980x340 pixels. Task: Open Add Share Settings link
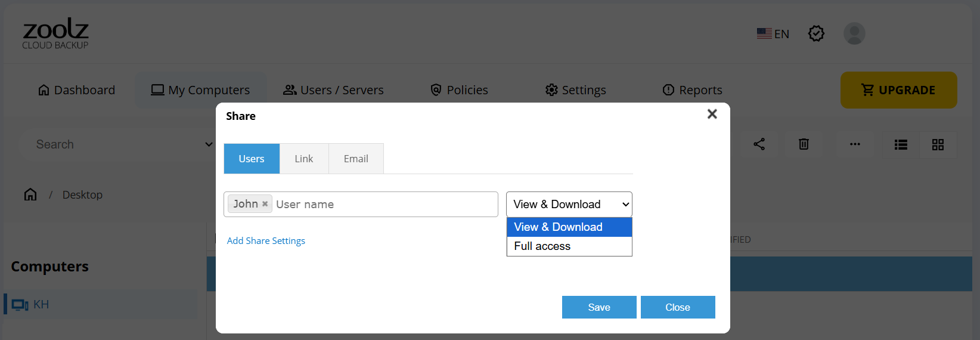pos(266,241)
